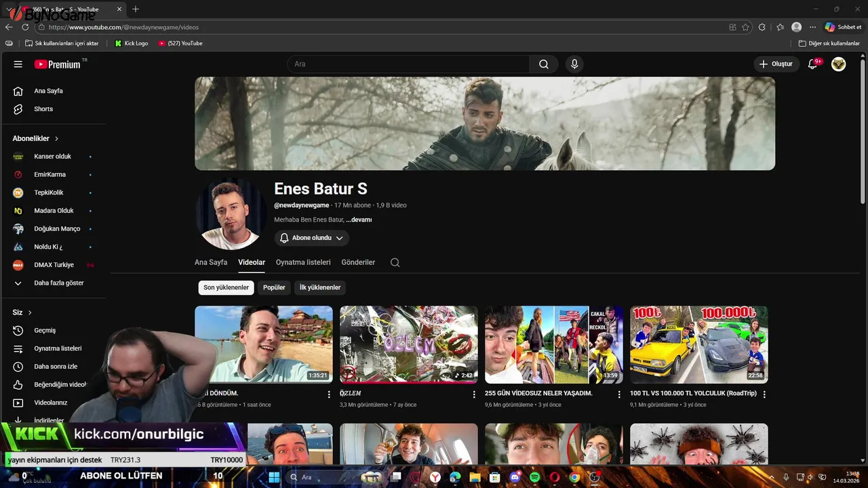Open three-dot menu for beach video
The width and height of the screenshot is (868, 488).
329,394
